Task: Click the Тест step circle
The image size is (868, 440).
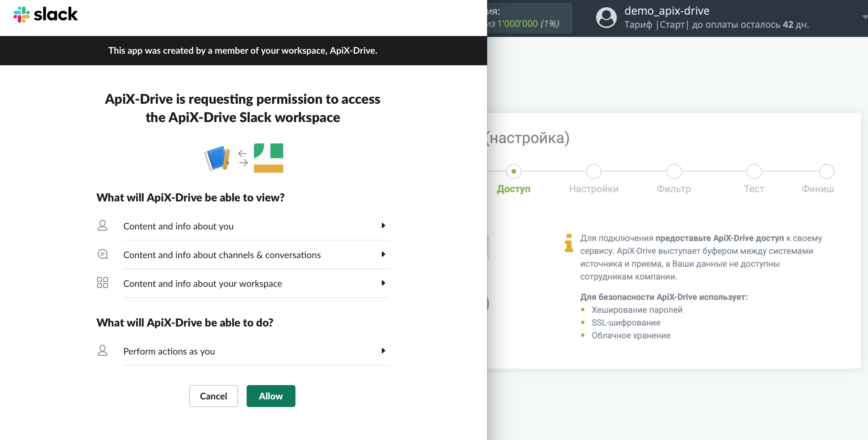Action: point(754,171)
